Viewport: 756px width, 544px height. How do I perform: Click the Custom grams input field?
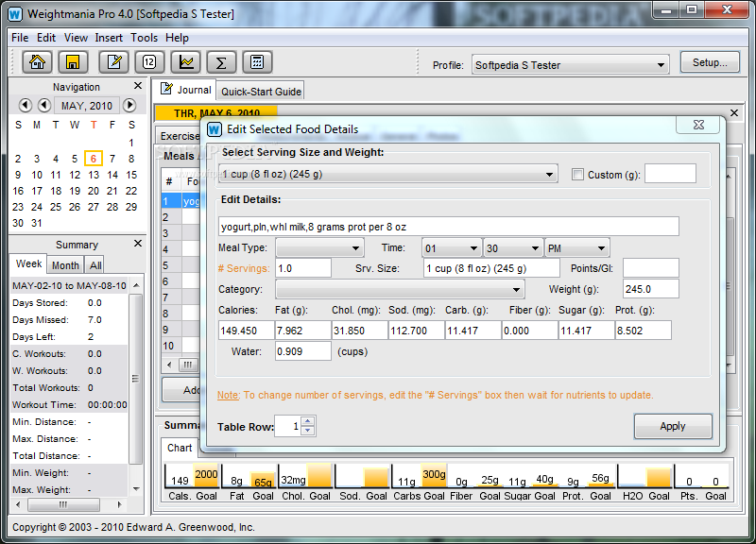670,174
